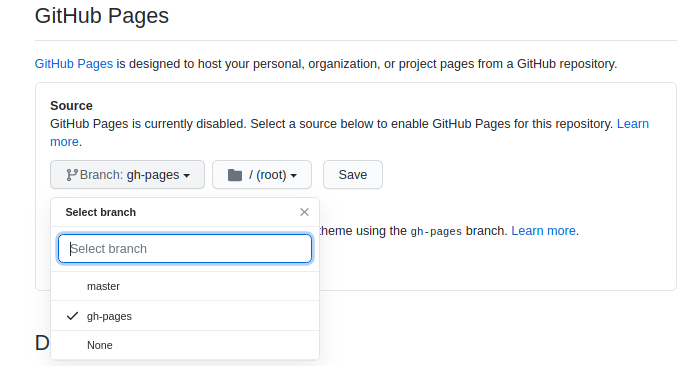Open the Branch: gh-pages dropdown
The width and height of the screenshot is (699, 366).
tap(127, 175)
